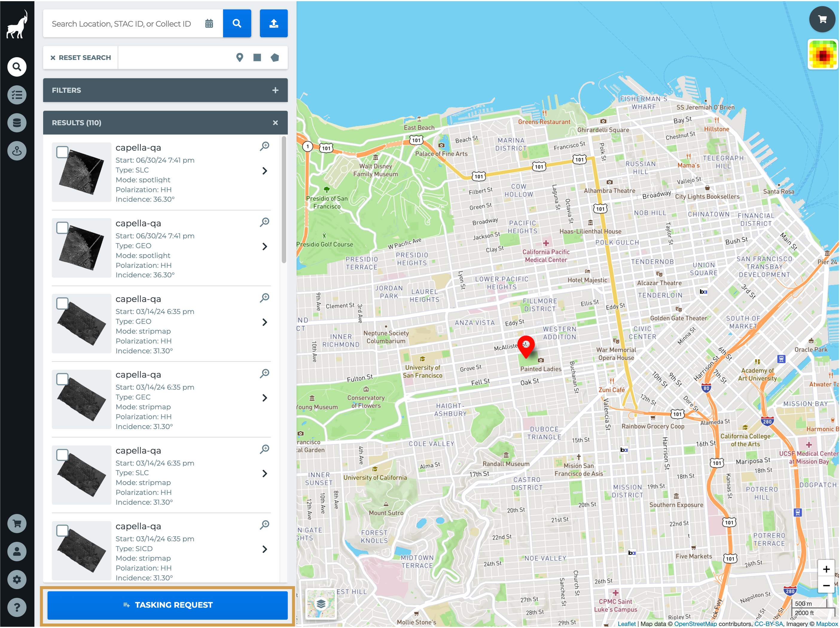Open the SICD stripmap result thumbnail
The height and width of the screenshot is (628, 840).
[x=81, y=551]
